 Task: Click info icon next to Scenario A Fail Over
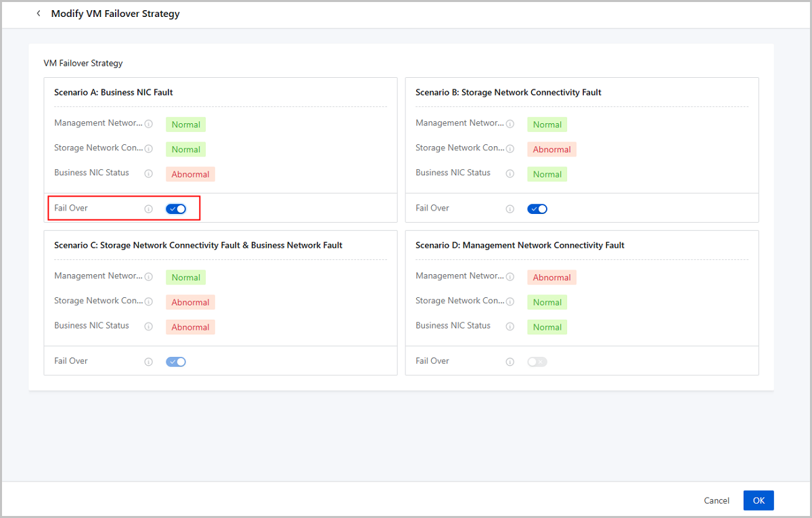(x=149, y=209)
